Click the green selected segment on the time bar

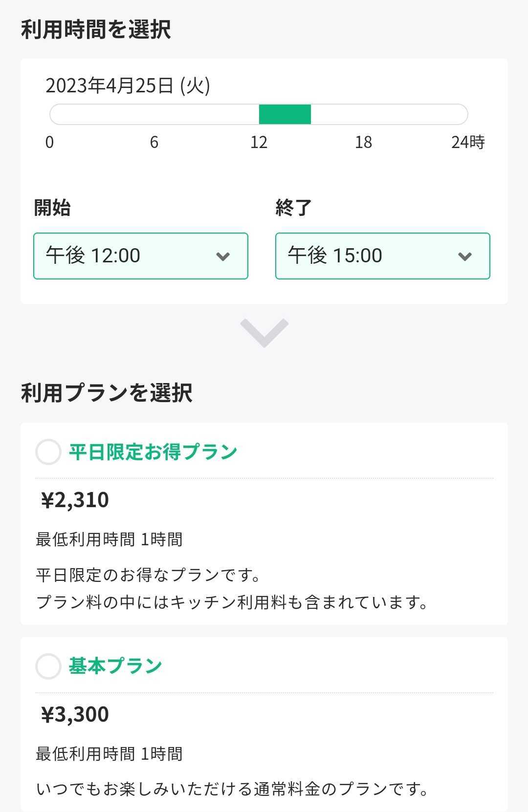[285, 114]
